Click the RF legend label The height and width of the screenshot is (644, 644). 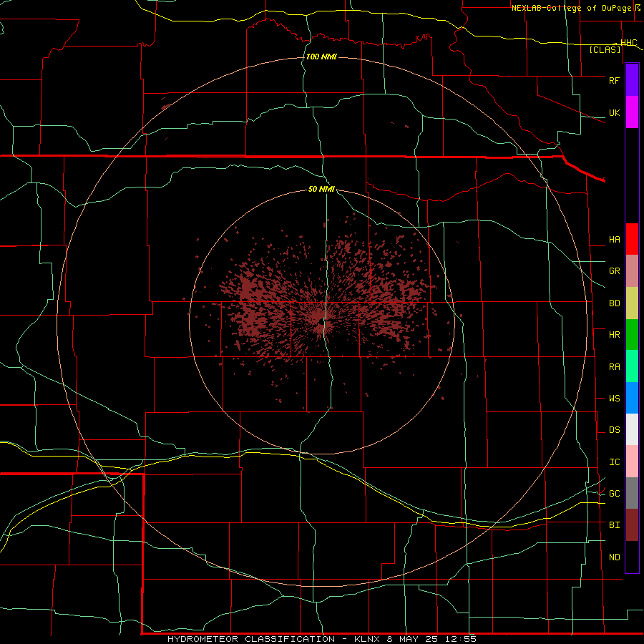coord(614,80)
